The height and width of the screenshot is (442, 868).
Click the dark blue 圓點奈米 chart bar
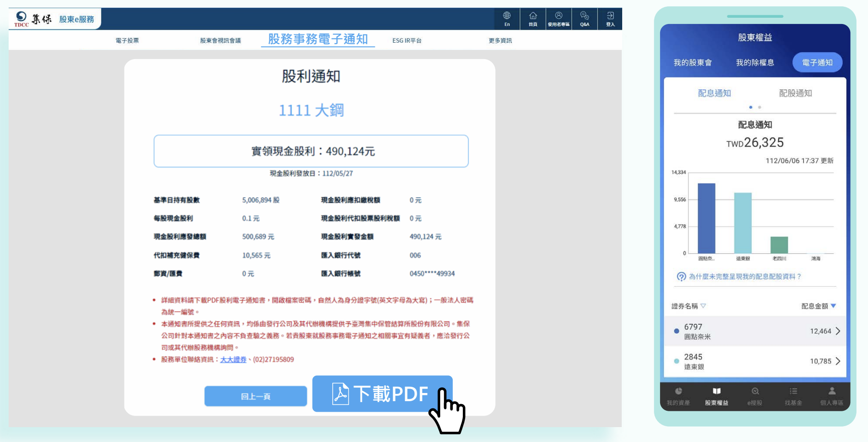[706, 219]
